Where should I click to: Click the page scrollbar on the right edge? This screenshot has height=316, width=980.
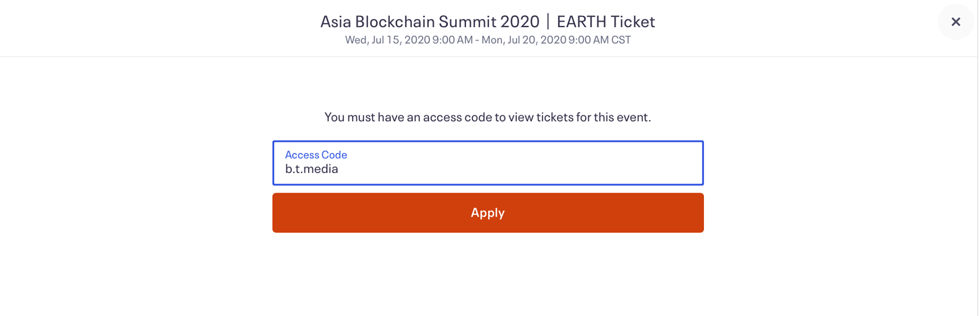[x=978, y=158]
